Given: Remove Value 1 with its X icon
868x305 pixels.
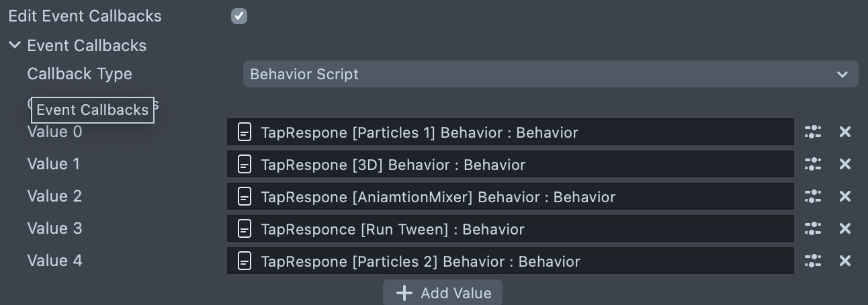Looking at the screenshot, I should [845, 165].
